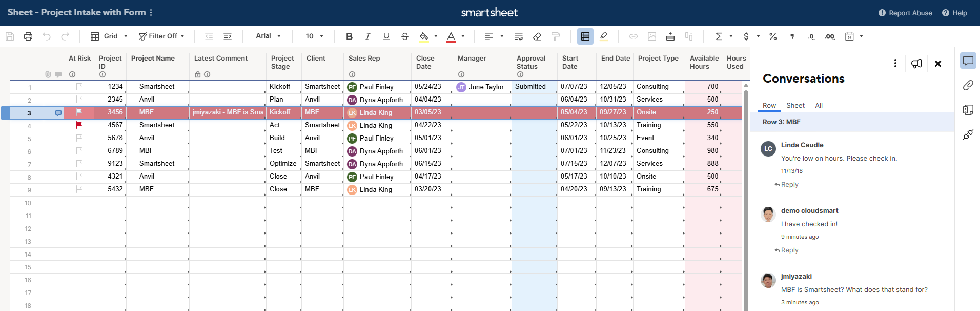980x311 pixels.
Task: Apply Strikethrough formatting
Action: click(x=405, y=36)
